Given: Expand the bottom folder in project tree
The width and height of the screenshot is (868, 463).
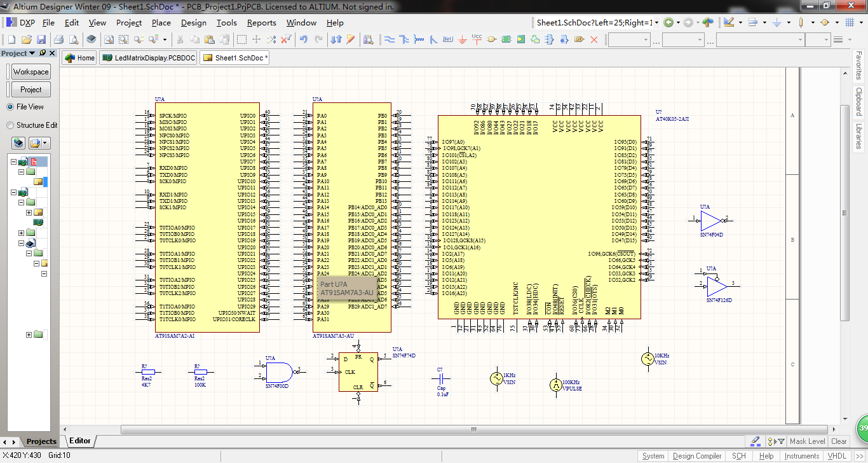Looking at the screenshot, I should [x=29, y=335].
